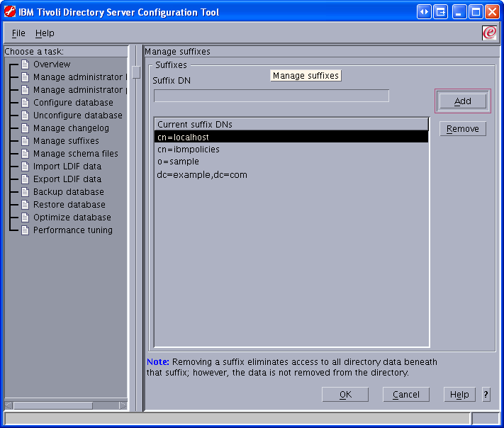The image size is (504, 428).
Task: Select Manage schema files task
Action: (76, 154)
